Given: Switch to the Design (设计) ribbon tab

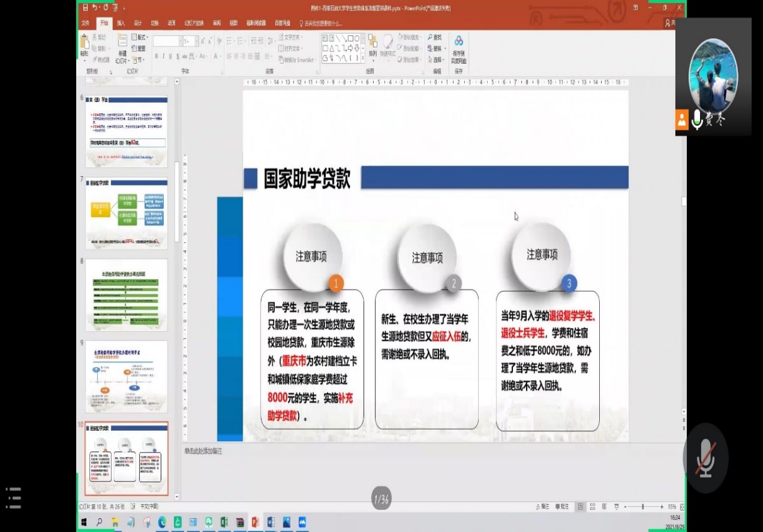Looking at the screenshot, I should 138,23.
